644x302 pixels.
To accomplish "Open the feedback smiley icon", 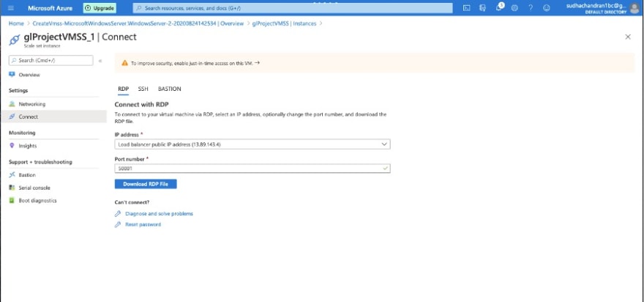I will pyautogui.click(x=546, y=8).
